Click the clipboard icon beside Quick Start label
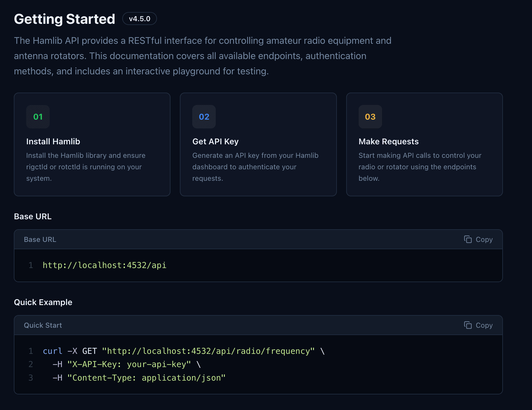 (x=468, y=325)
